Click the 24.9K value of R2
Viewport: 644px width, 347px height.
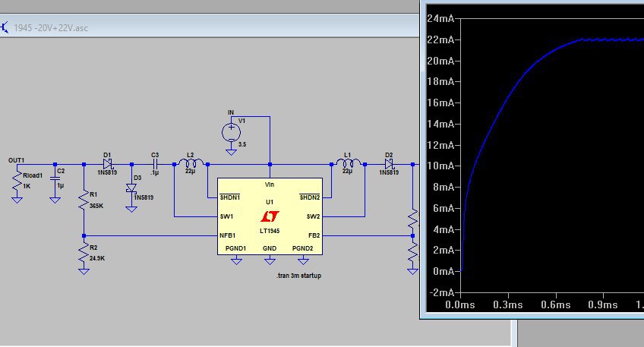pos(97,259)
